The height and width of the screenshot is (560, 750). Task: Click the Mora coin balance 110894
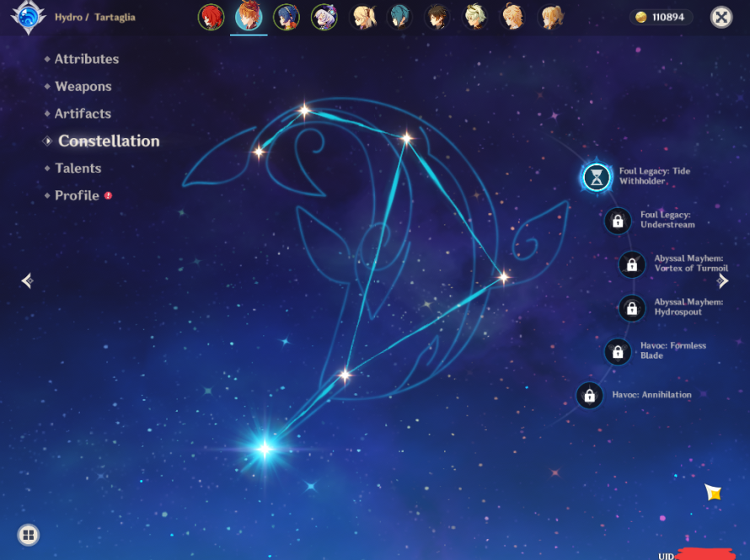tap(661, 17)
